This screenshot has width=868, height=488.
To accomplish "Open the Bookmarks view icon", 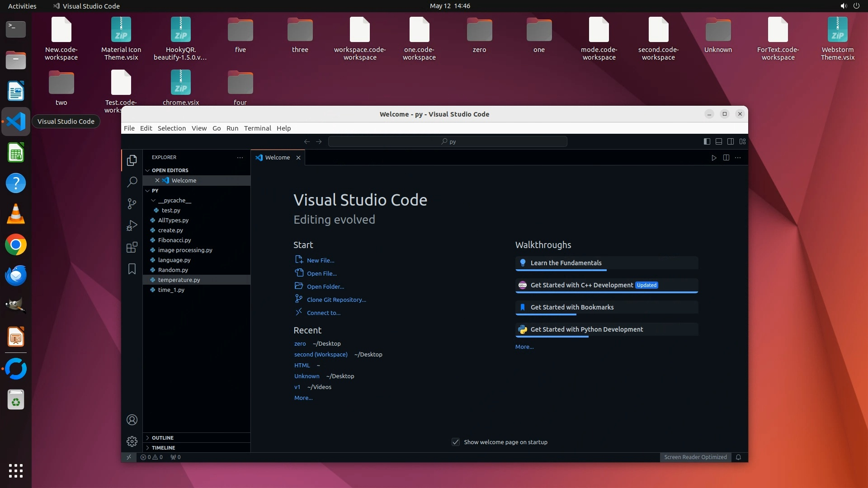I will tap(132, 269).
